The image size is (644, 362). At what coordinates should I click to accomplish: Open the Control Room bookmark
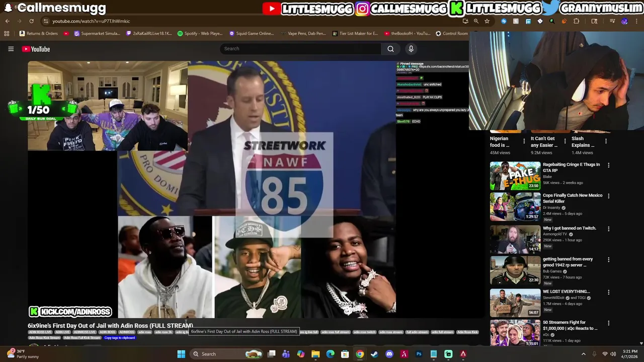tap(451, 34)
